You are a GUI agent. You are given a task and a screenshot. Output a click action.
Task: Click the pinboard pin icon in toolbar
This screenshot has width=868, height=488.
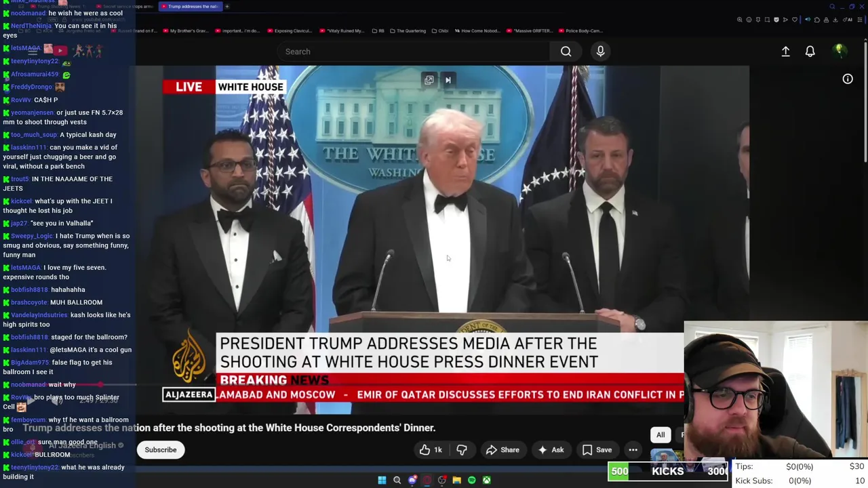pos(758,20)
